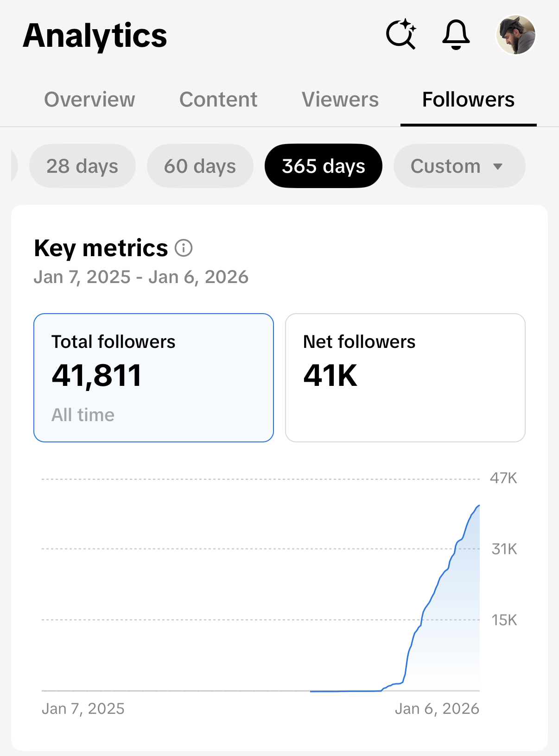This screenshot has width=559, height=756.
Task: Click the 47K axis label
Action: pyautogui.click(x=503, y=478)
